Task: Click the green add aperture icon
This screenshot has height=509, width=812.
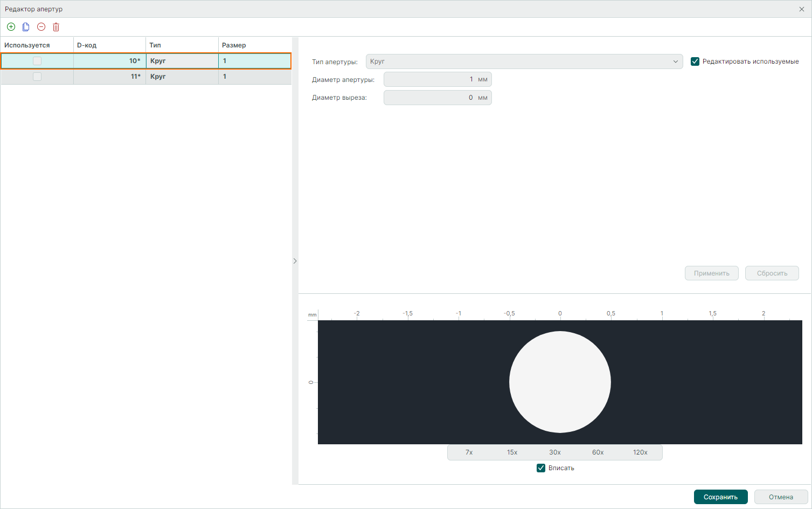Action: tap(11, 27)
